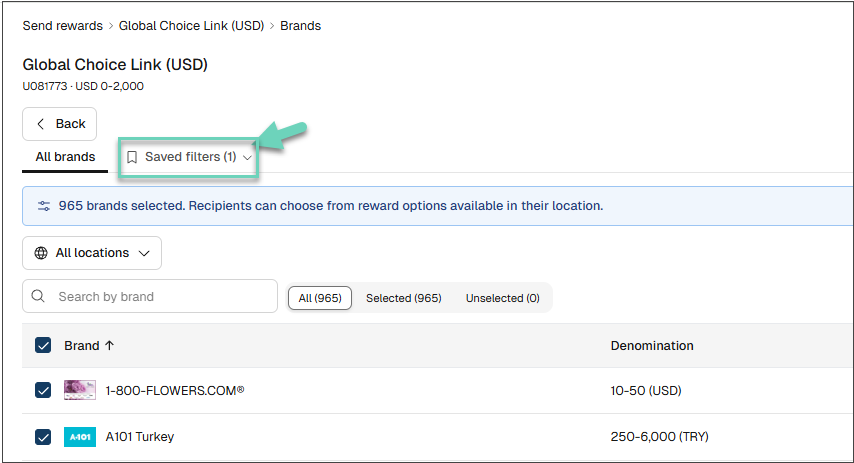Open Global Choice Link (USD) breadcrumb
The image size is (854, 463).
[x=191, y=26]
